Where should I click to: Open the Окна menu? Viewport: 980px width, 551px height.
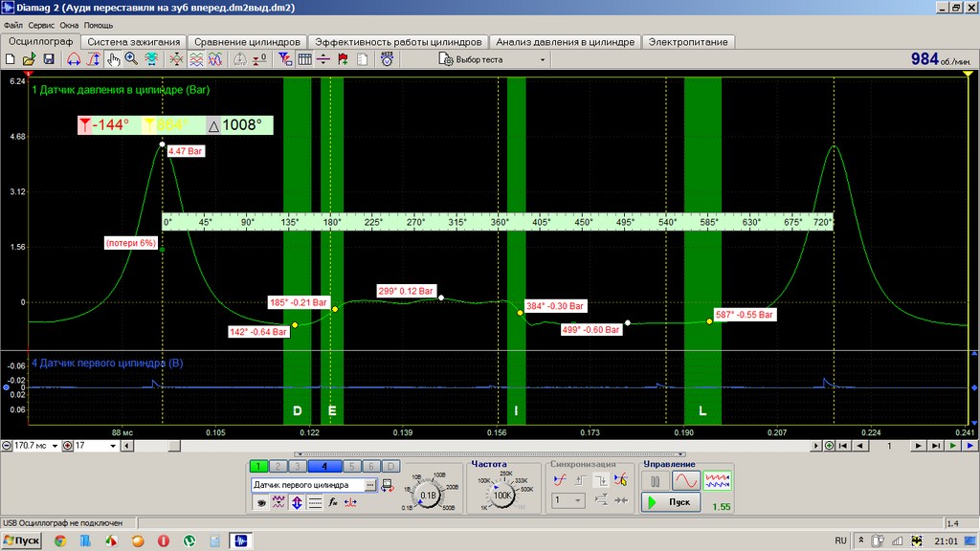pyautogui.click(x=69, y=26)
